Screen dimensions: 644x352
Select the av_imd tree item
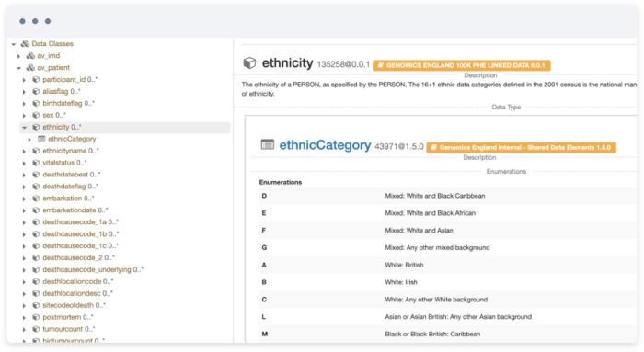(x=49, y=55)
